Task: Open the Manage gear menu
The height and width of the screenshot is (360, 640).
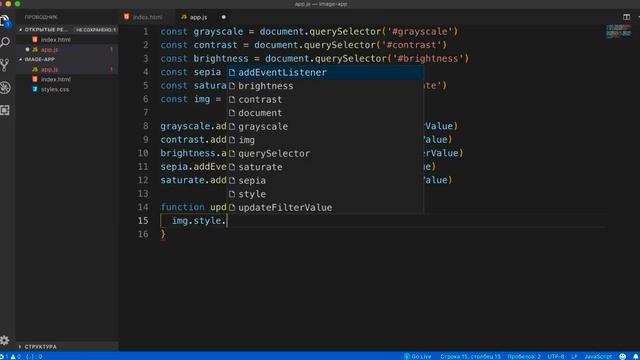Action: click(x=4, y=340)
